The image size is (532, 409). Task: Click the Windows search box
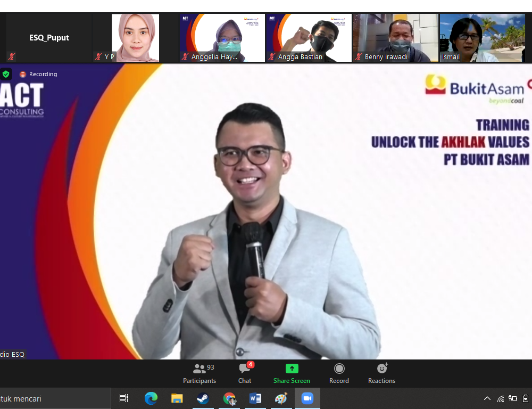coord(53,398)
